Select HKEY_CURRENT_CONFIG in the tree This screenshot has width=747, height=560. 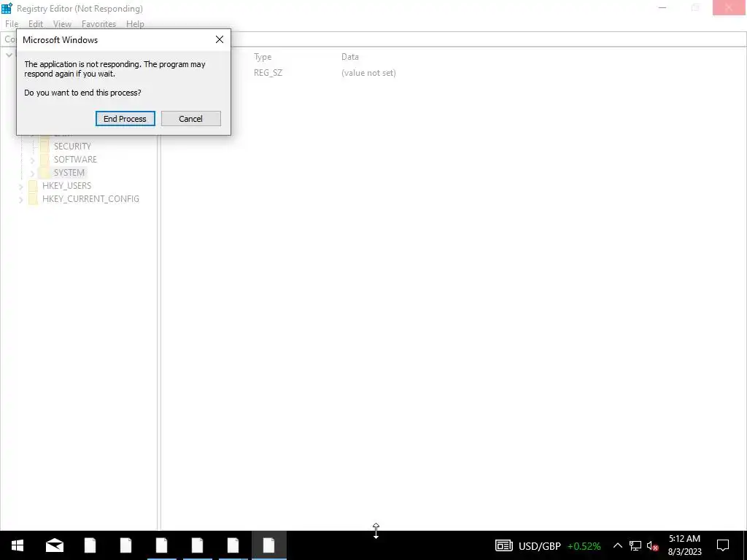pyautogui.click(x=90, y=199)
